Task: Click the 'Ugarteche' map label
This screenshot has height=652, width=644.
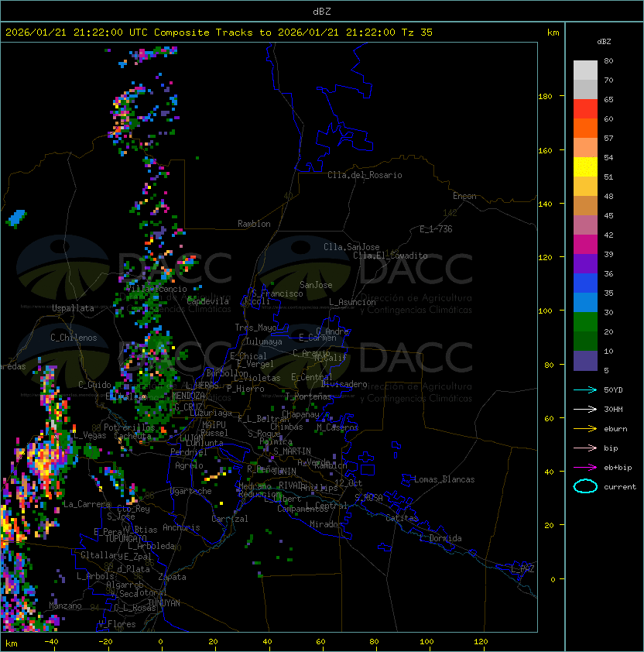Action: (x=191, y=491)
